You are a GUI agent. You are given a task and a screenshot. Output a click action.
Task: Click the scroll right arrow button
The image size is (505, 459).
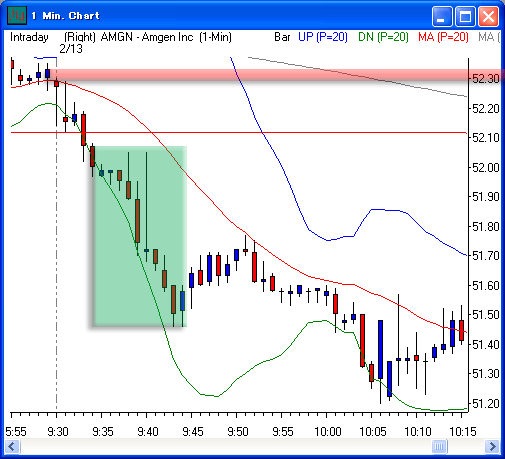tap(492, 446)
